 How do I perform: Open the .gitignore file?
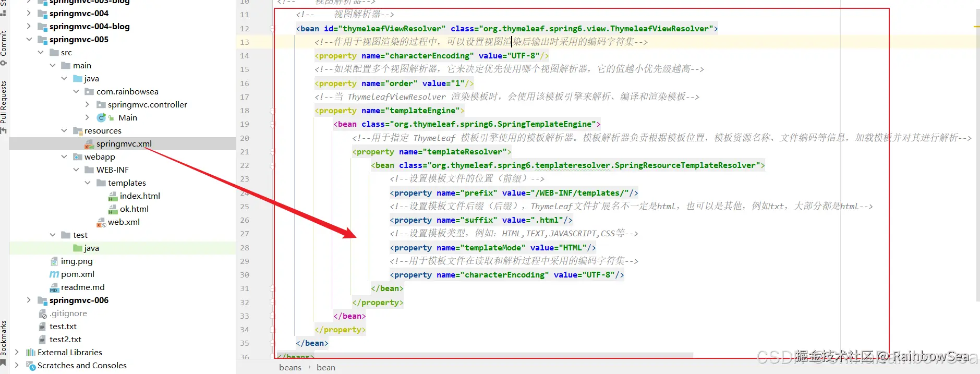68,313
